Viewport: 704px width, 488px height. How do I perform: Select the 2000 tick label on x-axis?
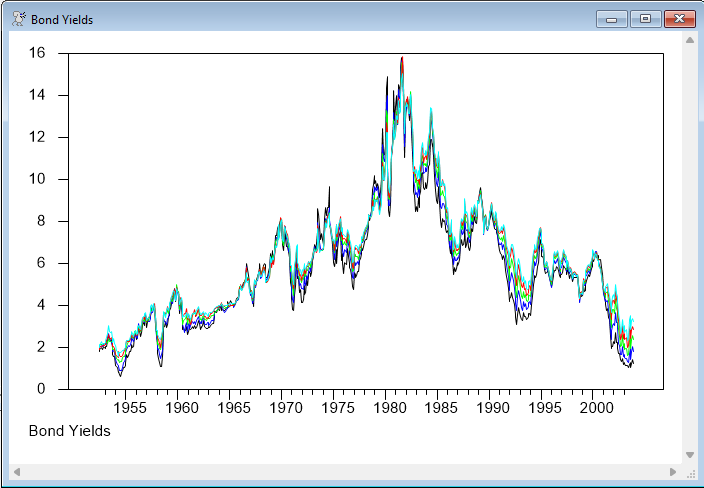click(595, 408)
